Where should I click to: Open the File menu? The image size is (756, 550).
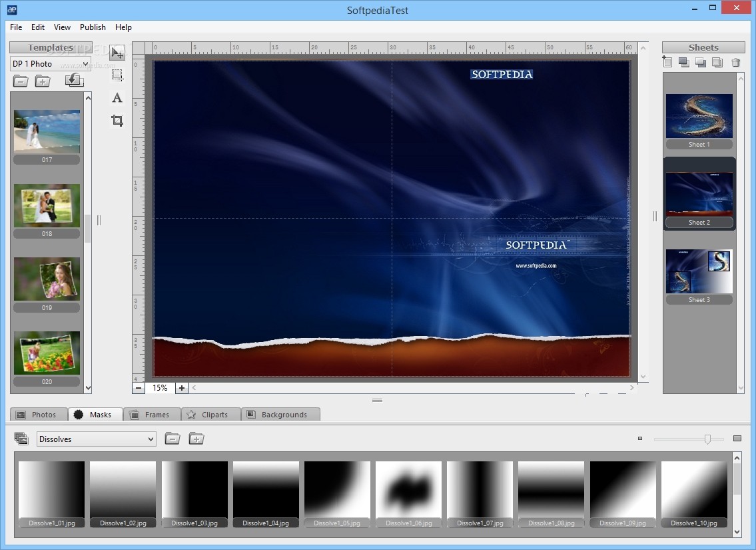click(16, 27)
